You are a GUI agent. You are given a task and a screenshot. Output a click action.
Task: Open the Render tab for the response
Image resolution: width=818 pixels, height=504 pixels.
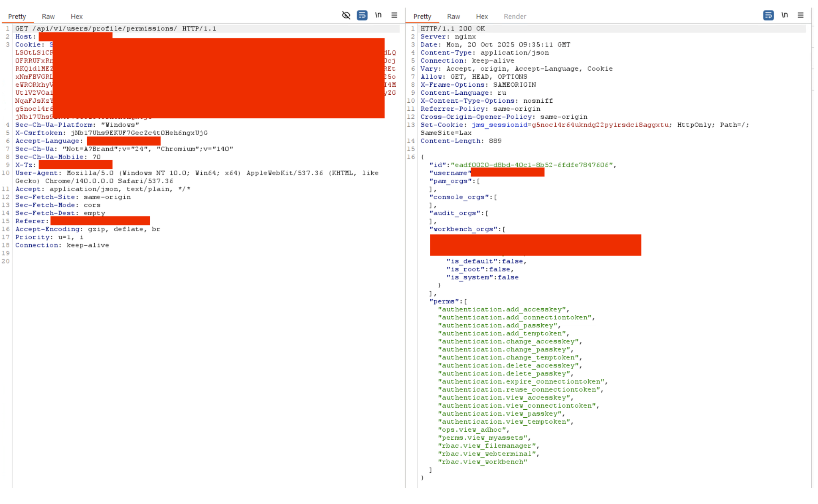pos(515,16)
